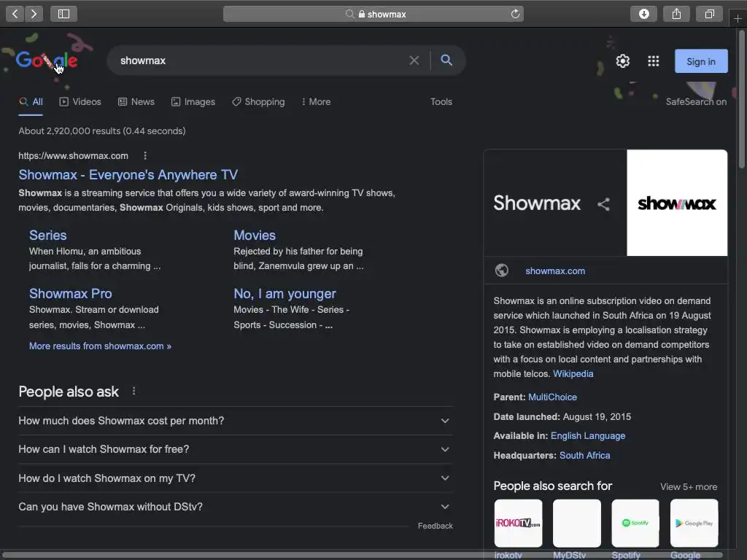Expand Can you have Showmax without DStv

pos(236,507)
